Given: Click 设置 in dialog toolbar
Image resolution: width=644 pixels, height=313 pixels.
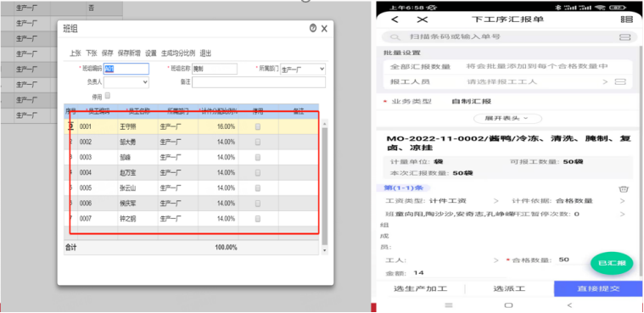Looking at the screenshot, I should (x=151, y=53).
